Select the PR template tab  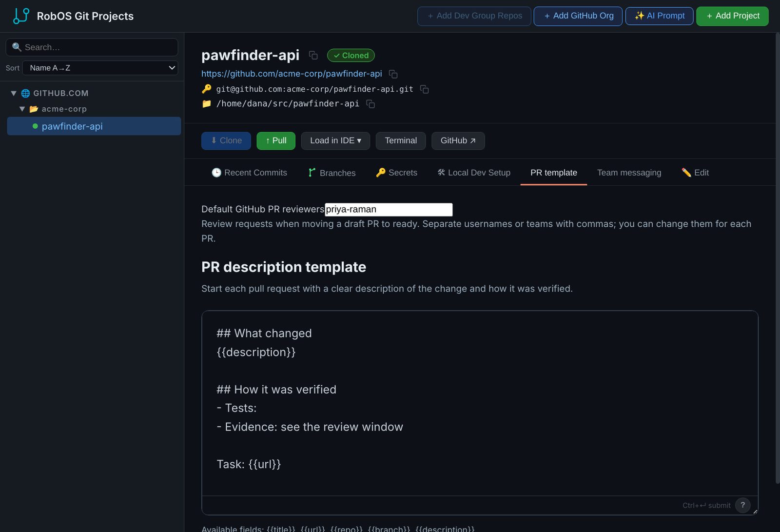point(554,173)
